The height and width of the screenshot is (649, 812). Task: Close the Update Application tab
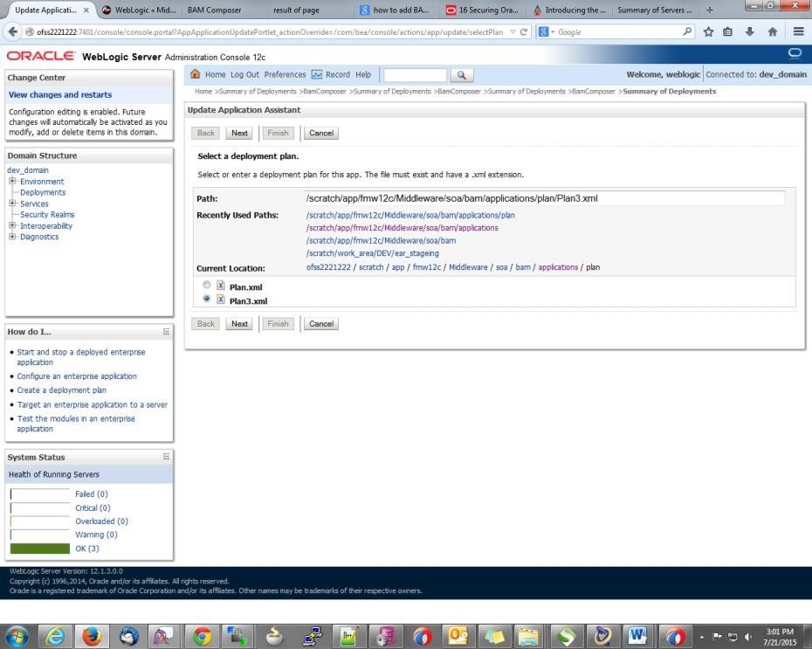[86, 10]
